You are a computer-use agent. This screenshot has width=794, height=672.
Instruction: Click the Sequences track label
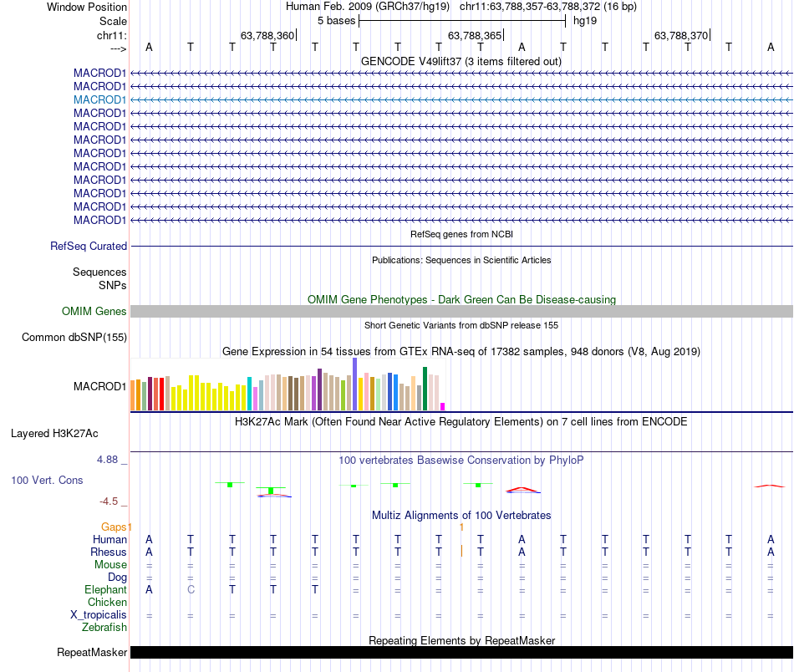coord(99,272)
